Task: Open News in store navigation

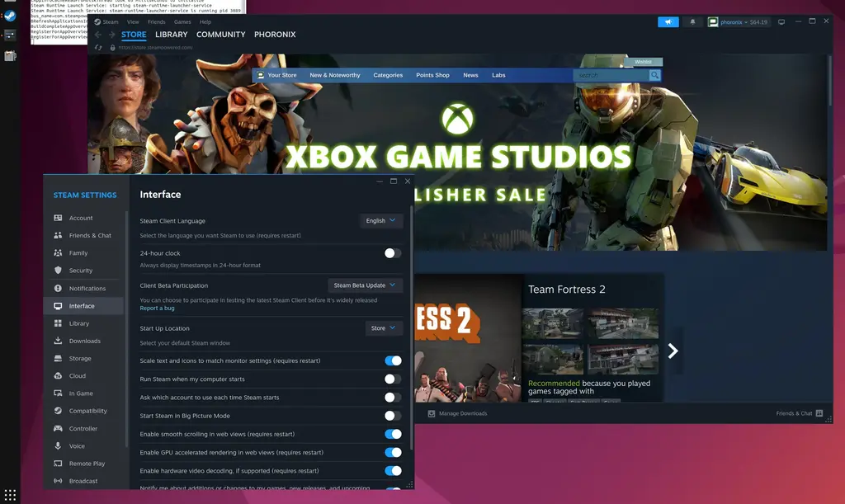Action: pos(470,75)
